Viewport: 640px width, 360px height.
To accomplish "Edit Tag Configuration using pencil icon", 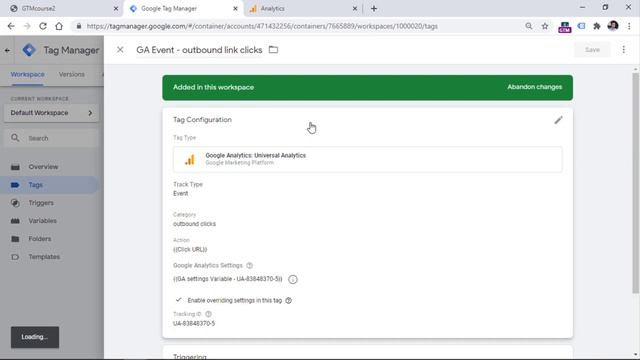I will coord(558,120).
